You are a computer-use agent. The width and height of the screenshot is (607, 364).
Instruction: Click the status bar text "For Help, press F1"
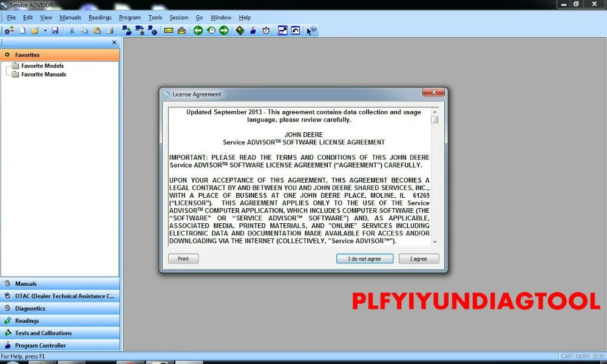[23, 356]
